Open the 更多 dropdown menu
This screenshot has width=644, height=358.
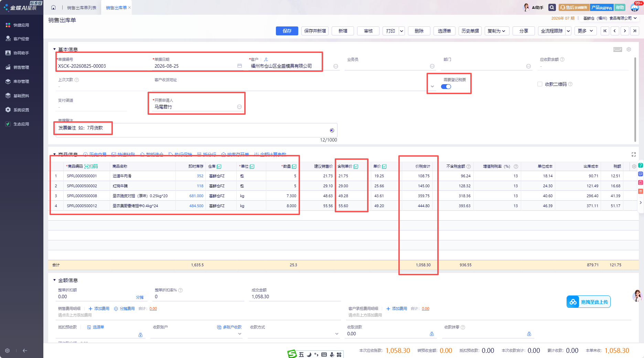pos(586,31)
